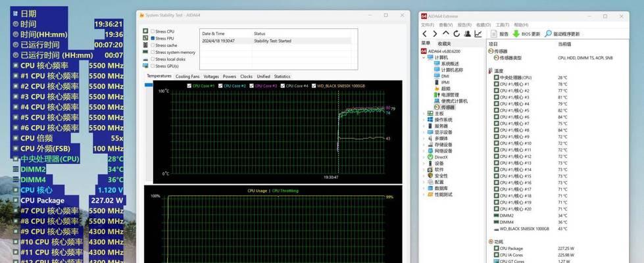Refresh the AIDA64 Extreme page
Viewport: 644px width, 263px height.
[x=457, y=34]
